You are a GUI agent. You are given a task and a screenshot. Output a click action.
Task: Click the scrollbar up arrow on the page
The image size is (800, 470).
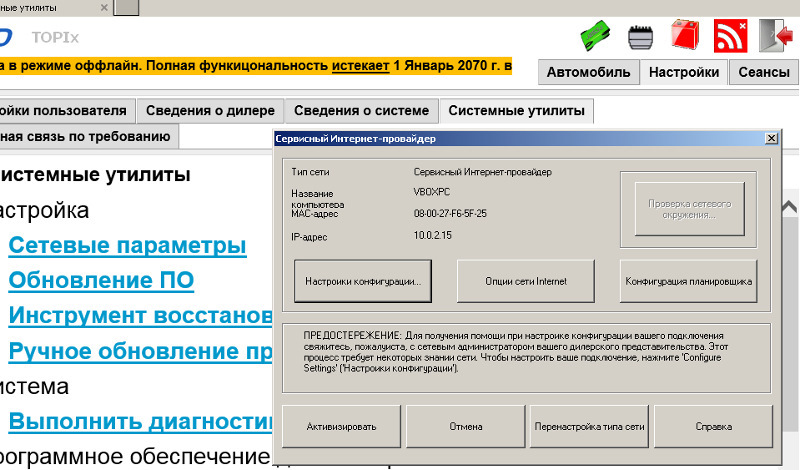[x=789, y=207]
